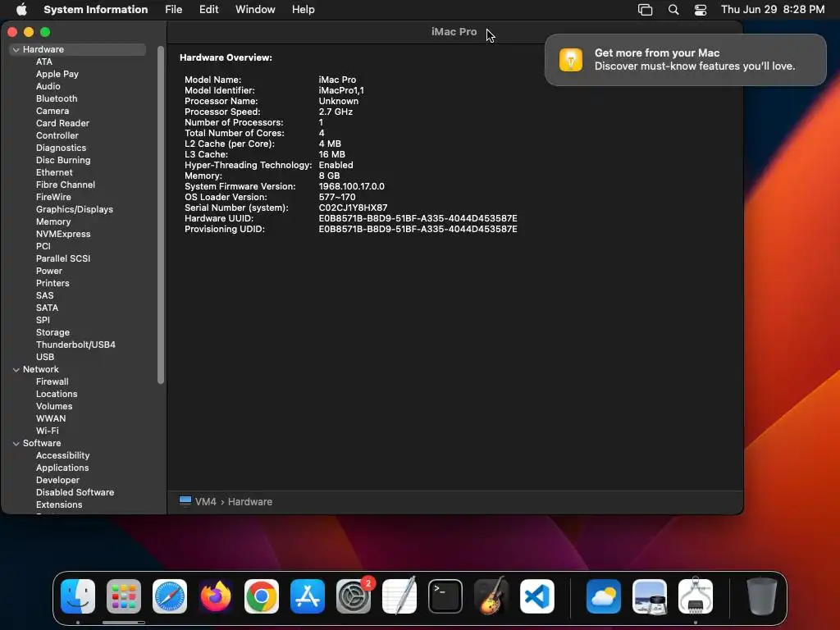The height and width of the screenshot is (630, 840).
Task: Click the Model Identifier value iMacPro1,1
Action: (x=341, y=90)
